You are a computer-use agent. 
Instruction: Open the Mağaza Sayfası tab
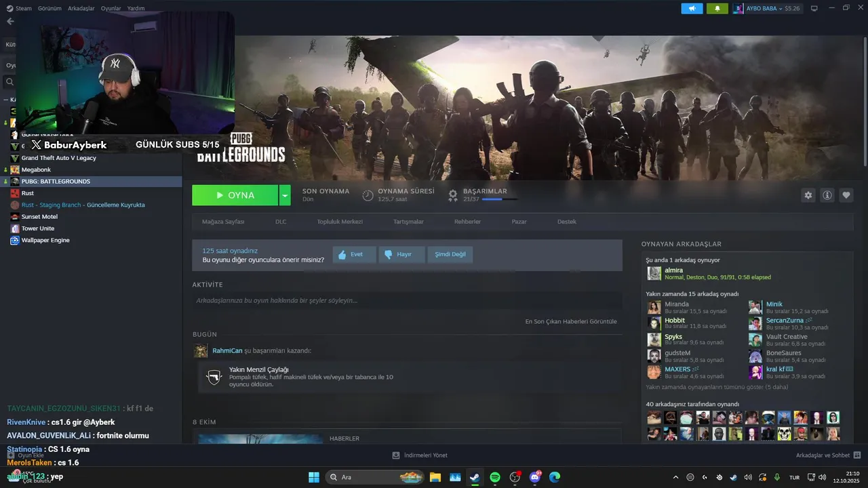pyautogui.click(x=223, y=222)
